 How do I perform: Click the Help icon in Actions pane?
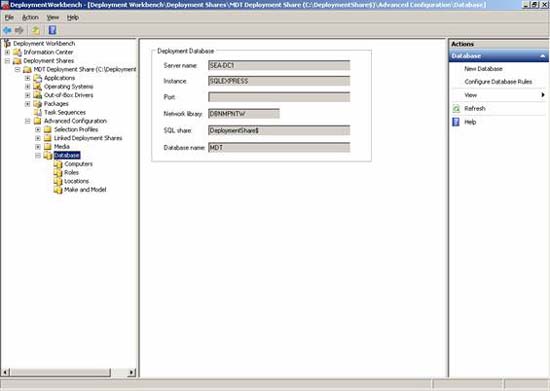456,122
